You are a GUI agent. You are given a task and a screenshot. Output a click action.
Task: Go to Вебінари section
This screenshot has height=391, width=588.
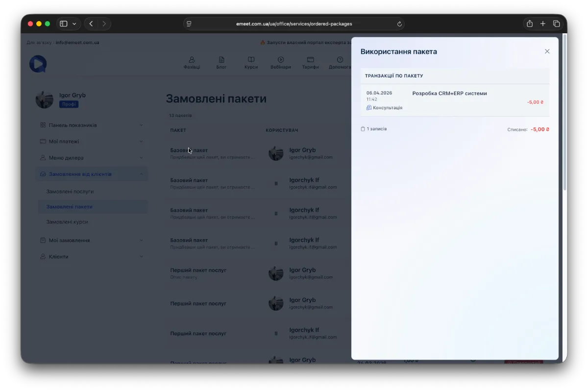pyautogui.click(x=280, y=63)
